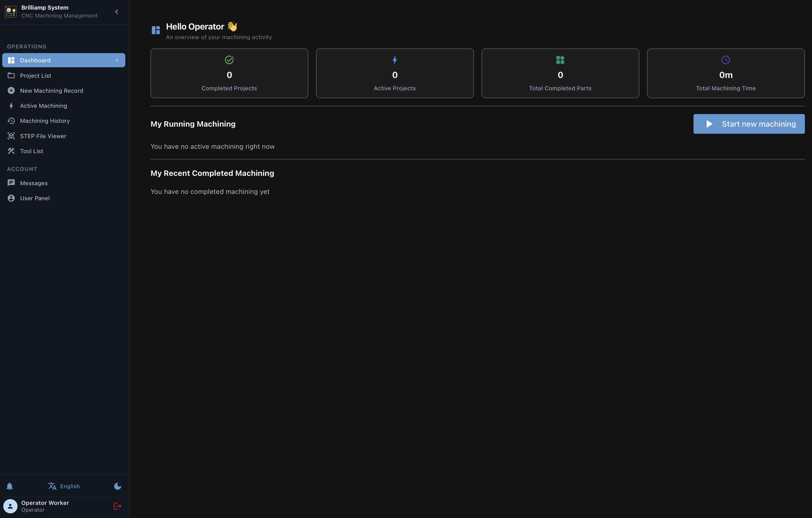Click the Tool List wrench icon
This screenshot has width=812, height=518.
point(11,151)
